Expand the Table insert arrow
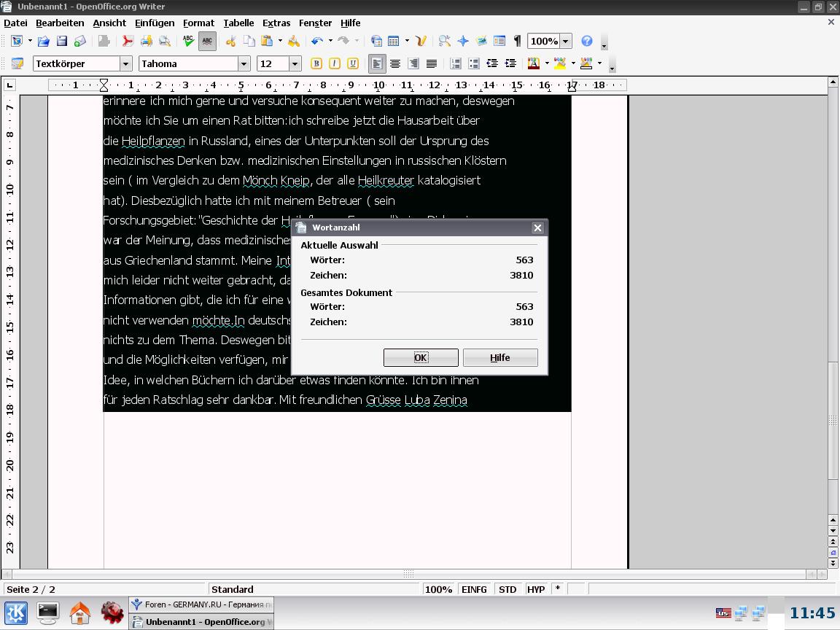Viewport: 840px width, 630px height. [407, 41]
